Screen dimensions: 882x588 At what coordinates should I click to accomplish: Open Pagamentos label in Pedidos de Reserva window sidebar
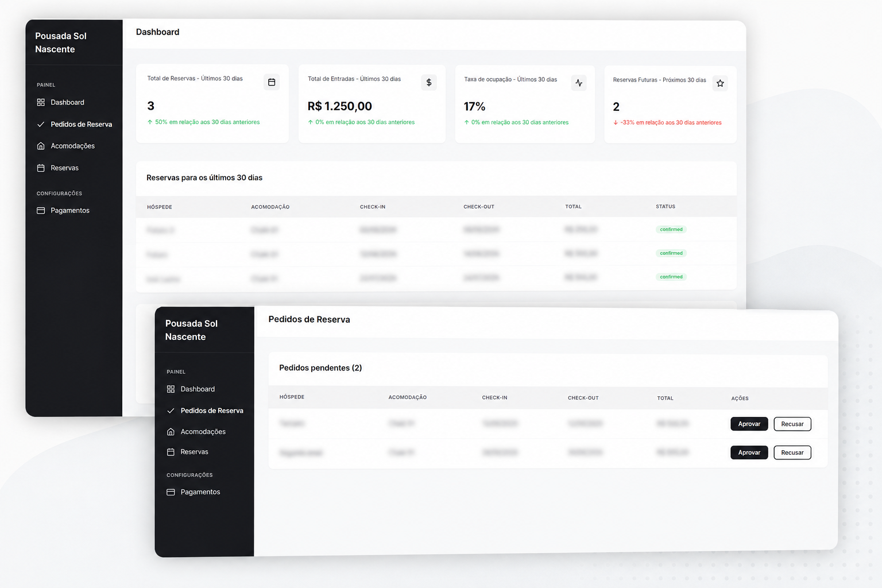pyautogui.click(x=200, y=492)
